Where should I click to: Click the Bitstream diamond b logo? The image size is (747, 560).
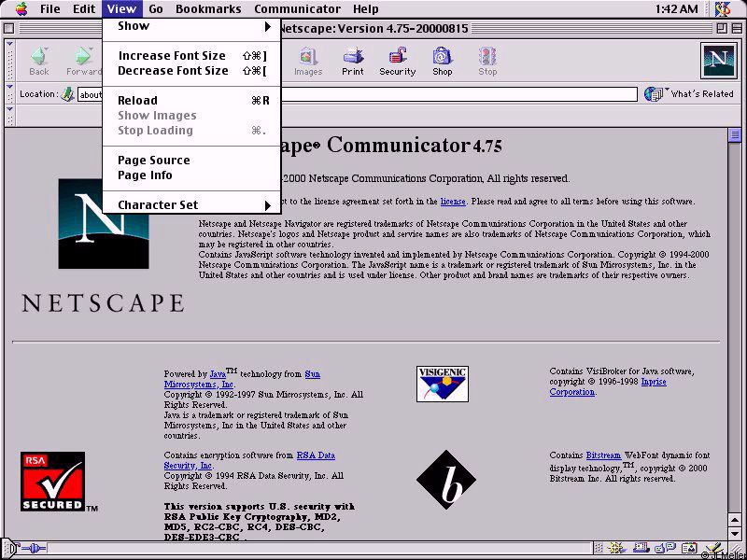[x=446, y=479]
